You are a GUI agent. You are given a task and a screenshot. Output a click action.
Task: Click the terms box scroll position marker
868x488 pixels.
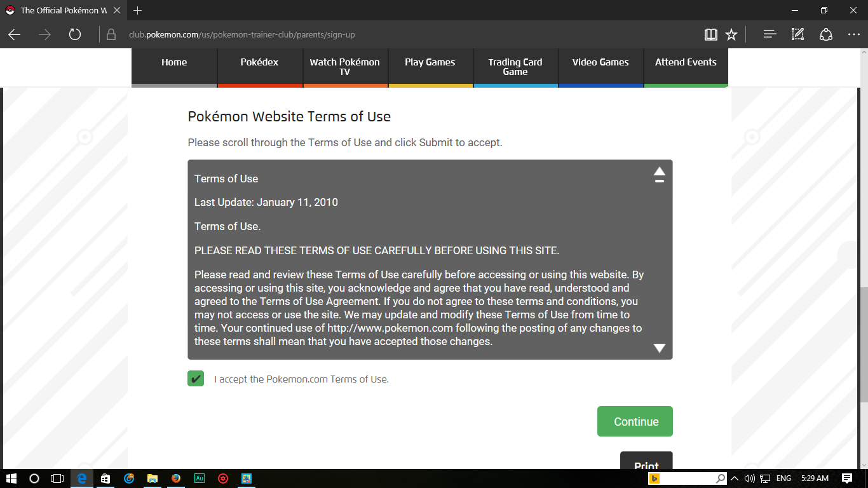[x=660, y=182]
